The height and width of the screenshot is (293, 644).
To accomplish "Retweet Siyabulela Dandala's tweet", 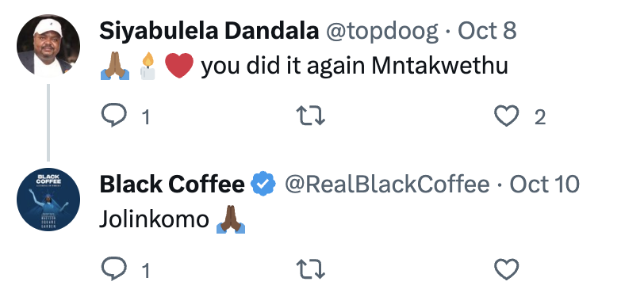I will (311, 116).
